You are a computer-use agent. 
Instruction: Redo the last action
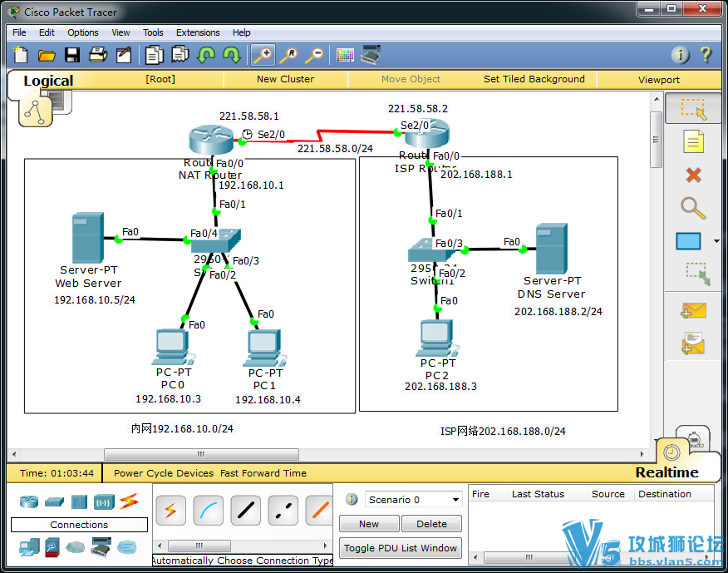click(232, 55)
